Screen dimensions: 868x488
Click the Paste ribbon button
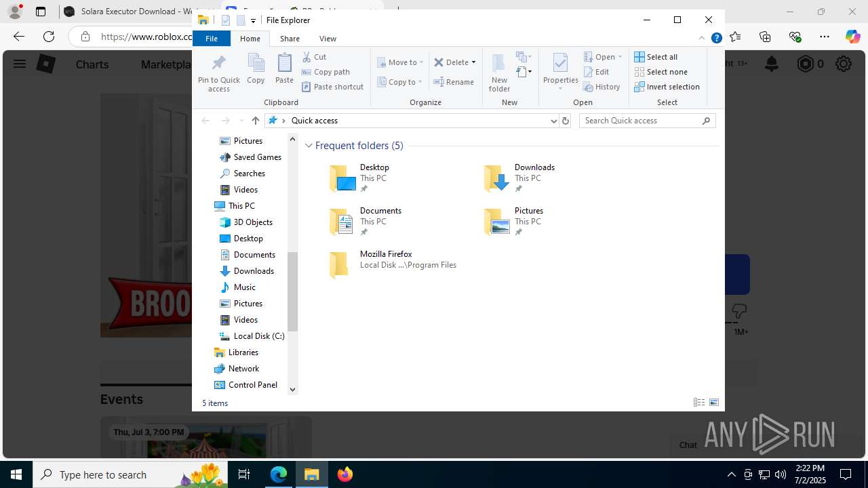(284, 69)
